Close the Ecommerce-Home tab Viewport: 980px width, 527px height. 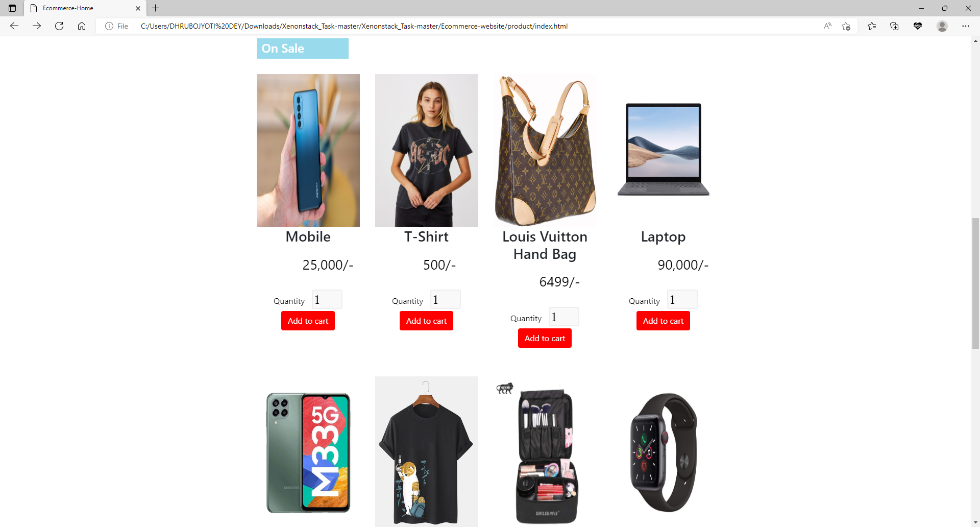(138, 8)
